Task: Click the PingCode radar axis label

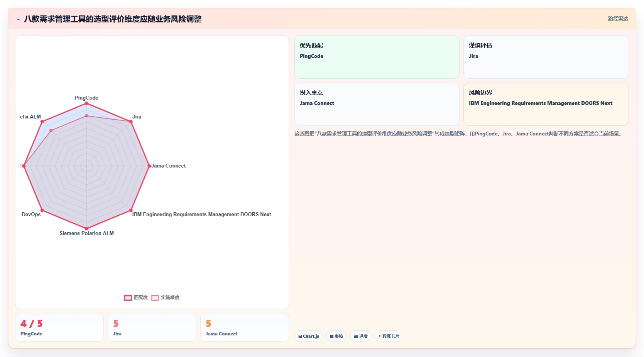Action: tap(86, 98)
